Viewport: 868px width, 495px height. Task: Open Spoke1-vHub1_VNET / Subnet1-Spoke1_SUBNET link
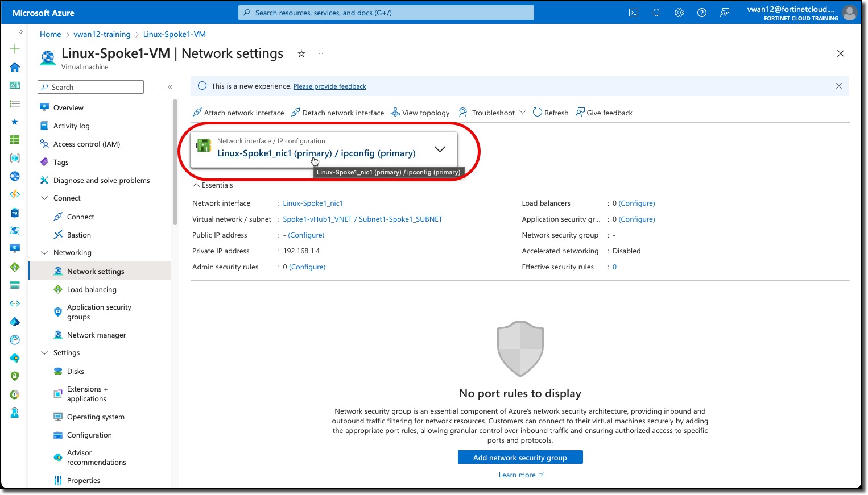click(x=362, y=219)
